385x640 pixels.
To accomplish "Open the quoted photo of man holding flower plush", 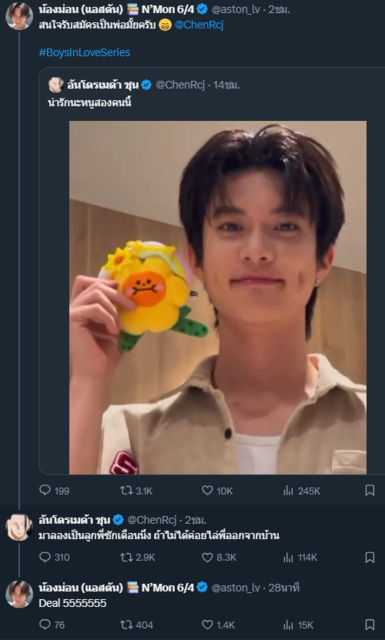I will 218,297.
